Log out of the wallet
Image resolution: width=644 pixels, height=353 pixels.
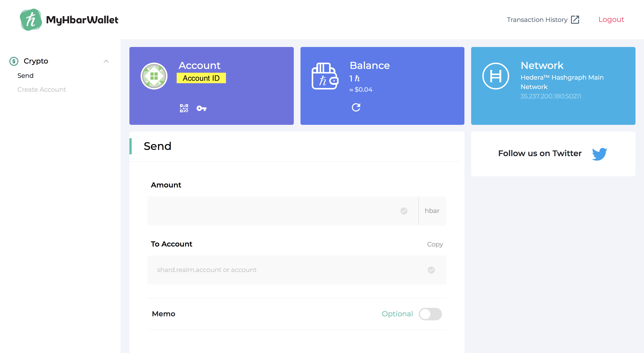pos(611,19)
